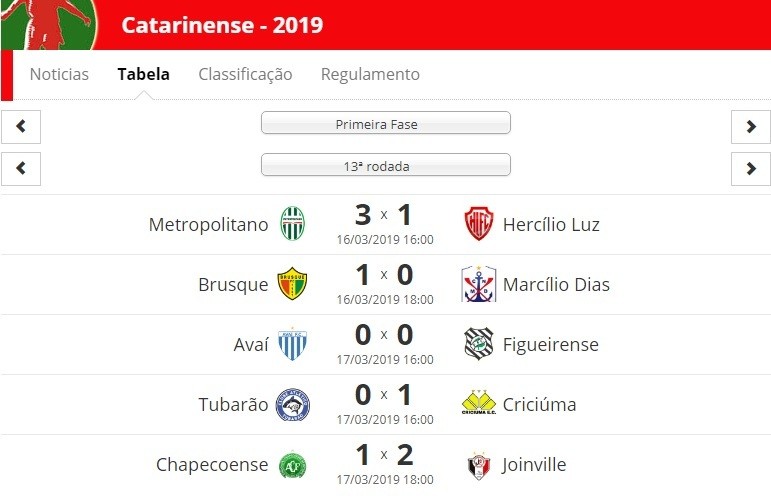This screenshot has height=498, width=771.
Task: Click the Brusque team crest
Action: tap(292, 284)
